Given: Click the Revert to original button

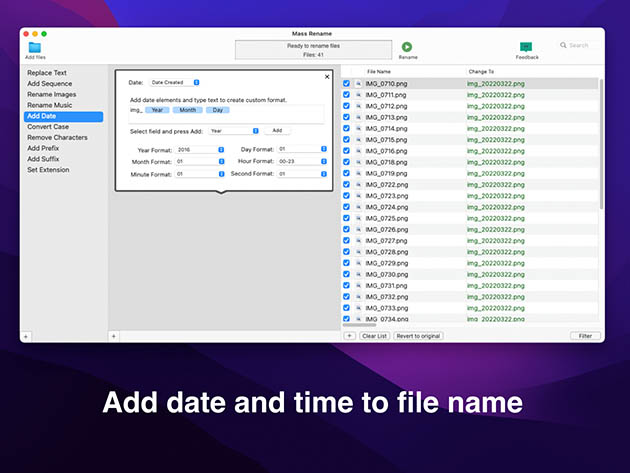Looking at the screenshot, I should (x=418, y=336).
